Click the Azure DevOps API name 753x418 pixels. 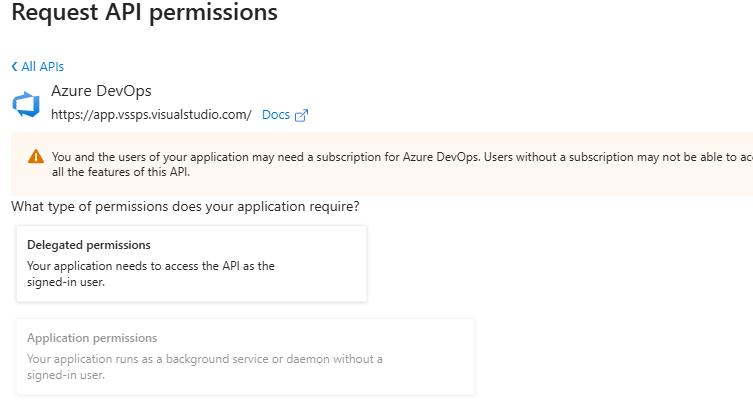coord(101,91)
